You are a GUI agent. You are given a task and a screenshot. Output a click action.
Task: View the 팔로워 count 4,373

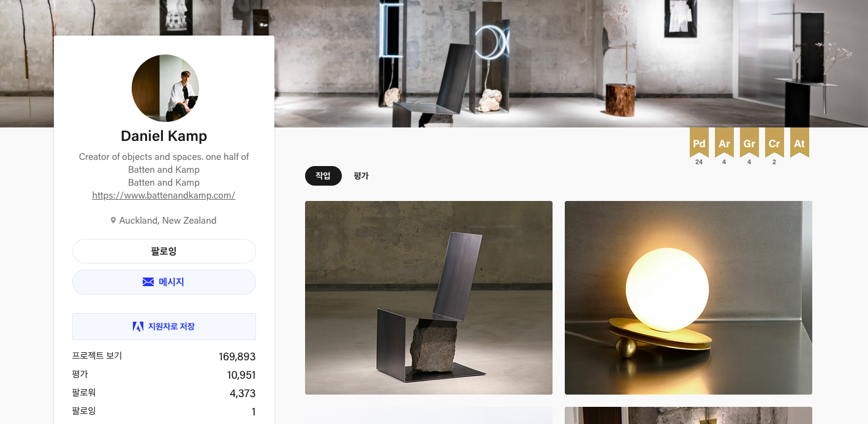(243, 393)
